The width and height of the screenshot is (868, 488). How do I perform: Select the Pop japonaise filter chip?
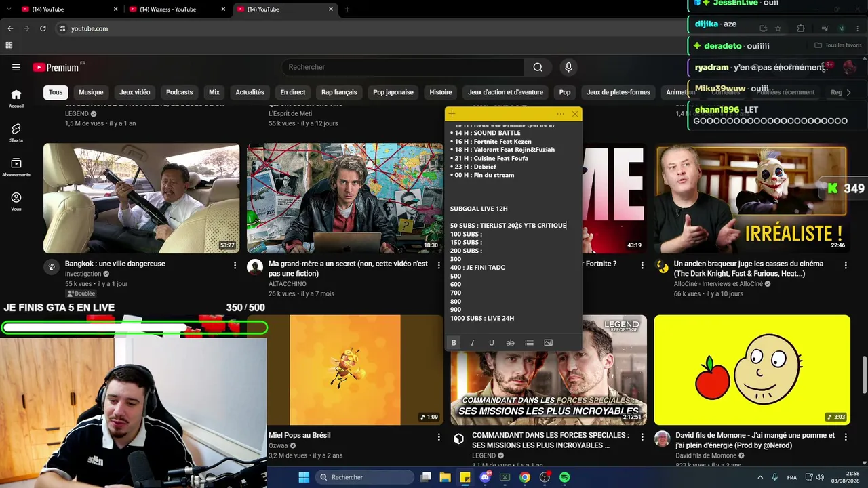pyautogui.click(x=393, y=92)
